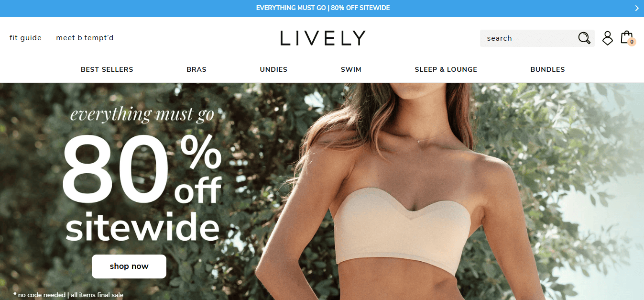Click the search magnifying glass icon
Image resolution: width=644 pixels, height=300 pixels.
tap(584, 38)
